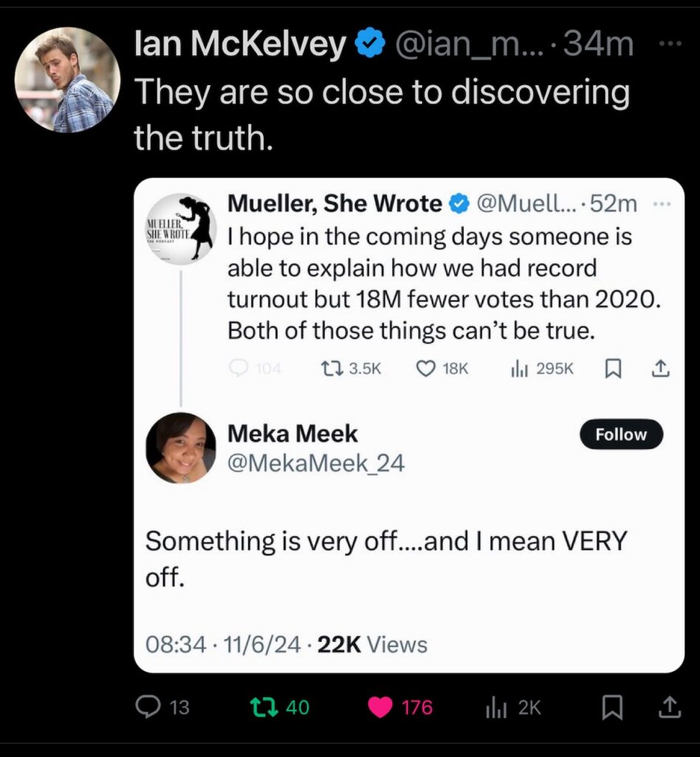The height and width of the screenshot is (757, 700).
Task: Open more options for Ian McKelvey's tweet
Action: (669, 44)
